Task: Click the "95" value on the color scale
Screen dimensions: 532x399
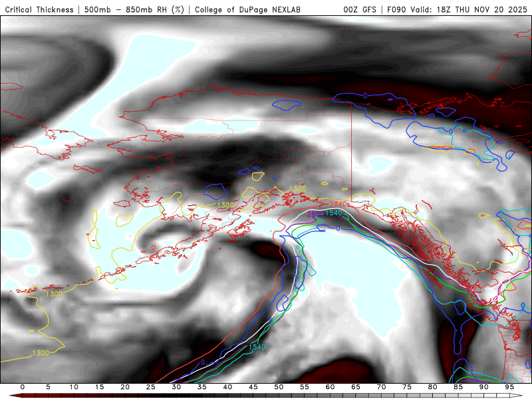Action: click(509, 387)
